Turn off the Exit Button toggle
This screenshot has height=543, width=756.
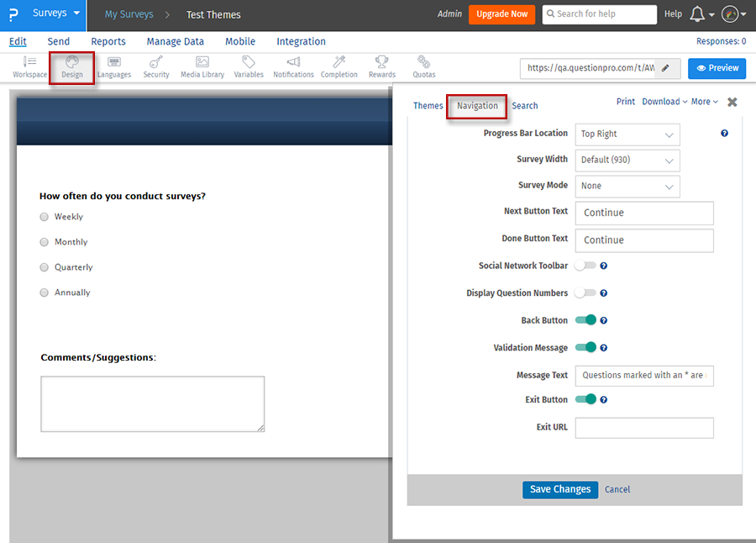(x=587, y=398)
